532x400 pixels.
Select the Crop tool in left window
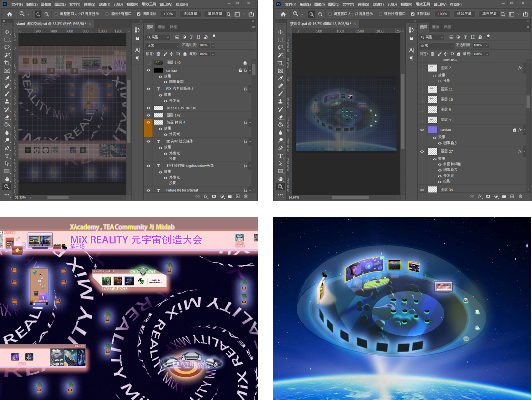tap(7, 63)
